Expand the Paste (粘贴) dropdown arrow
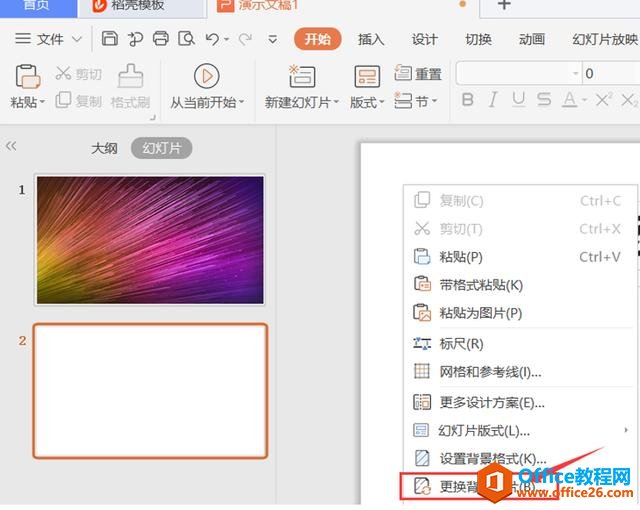Screen dimensions: 640x510 point(42,102)
